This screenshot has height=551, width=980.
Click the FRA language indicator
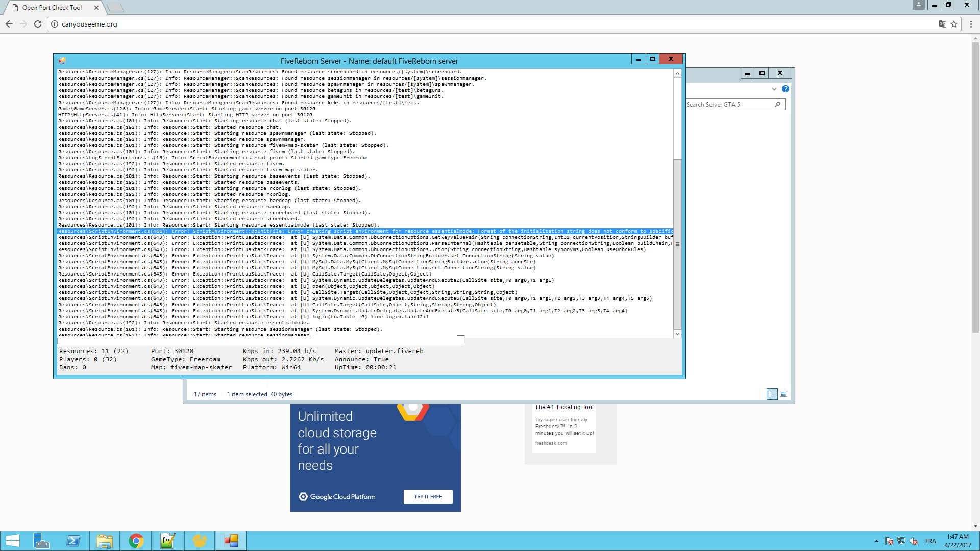click(x=930, y=541)
